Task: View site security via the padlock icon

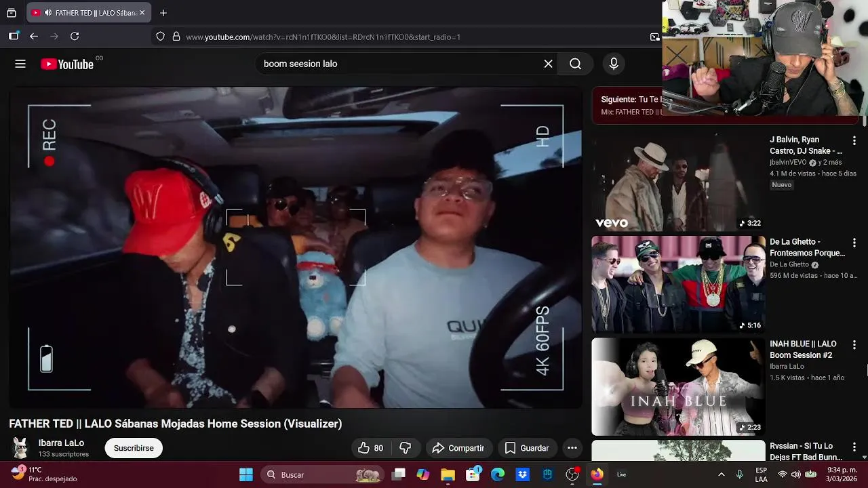Action: coord(176,37)
